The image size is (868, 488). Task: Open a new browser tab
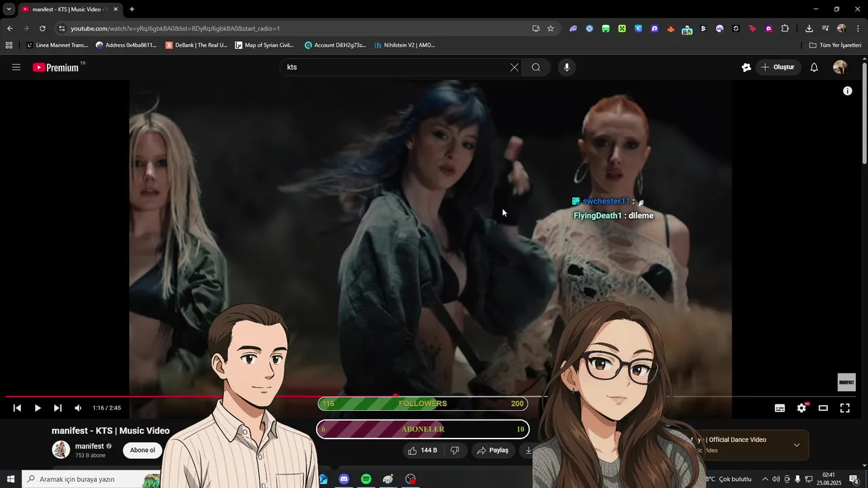pos(132,9)
